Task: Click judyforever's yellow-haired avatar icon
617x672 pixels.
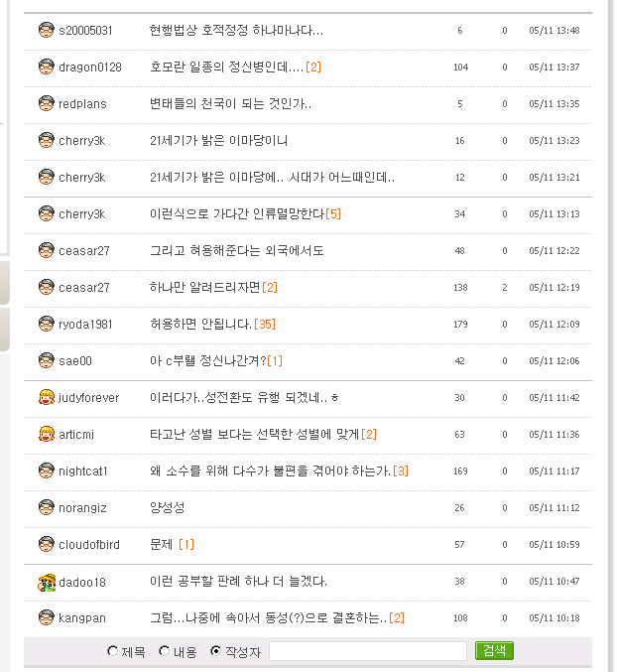Action: pyautogui.click(x=46, y=397)
